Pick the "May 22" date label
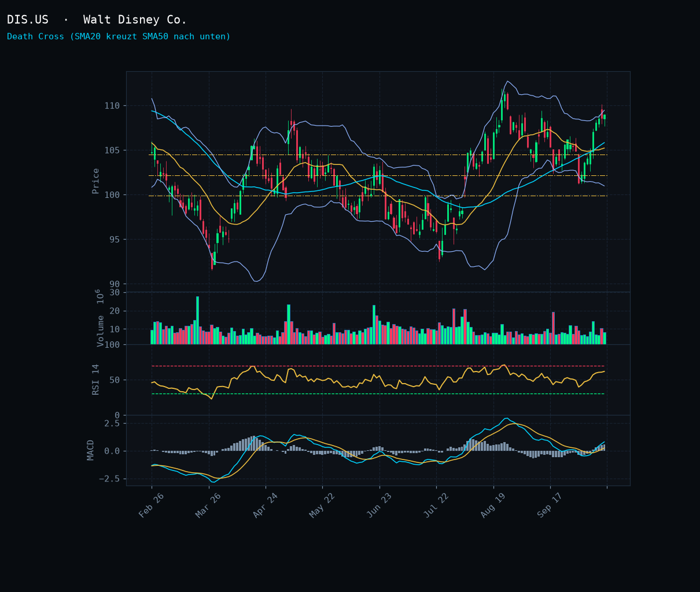The height and width of the screenshot is (592, 700). point(323,505)
